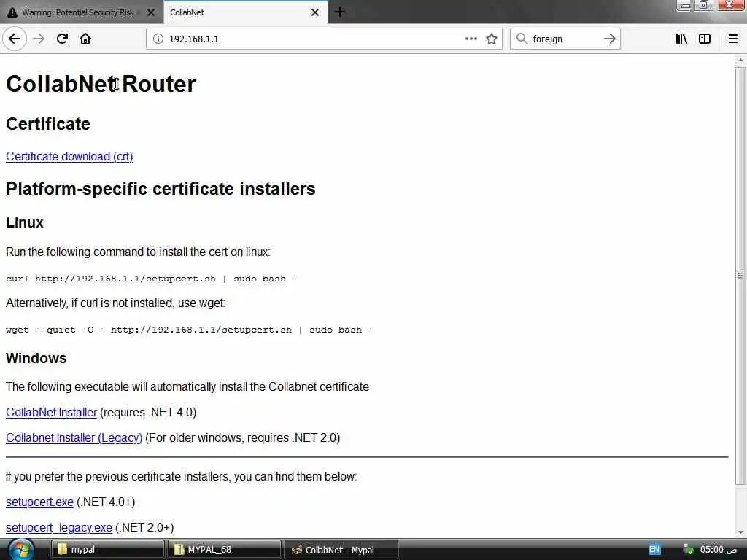Show site information for 192.168.1.1
This screenshot has height=560, width=747.
pos(158,39)
